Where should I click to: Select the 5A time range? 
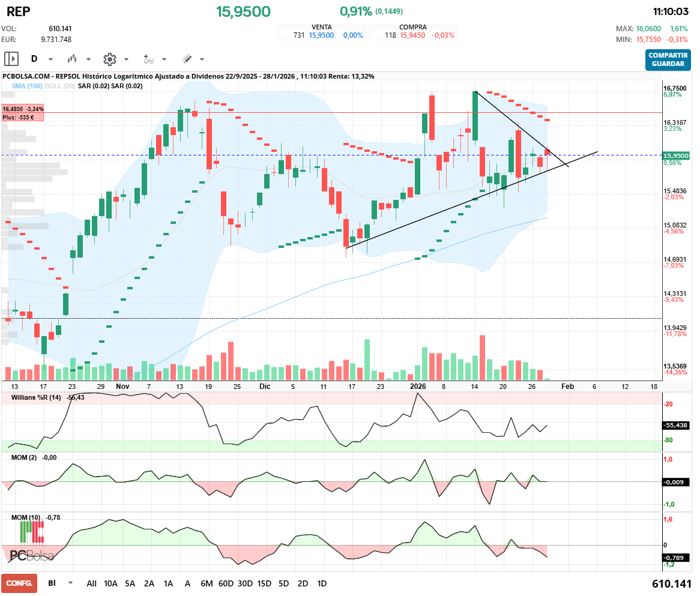(x=130, y=583)
